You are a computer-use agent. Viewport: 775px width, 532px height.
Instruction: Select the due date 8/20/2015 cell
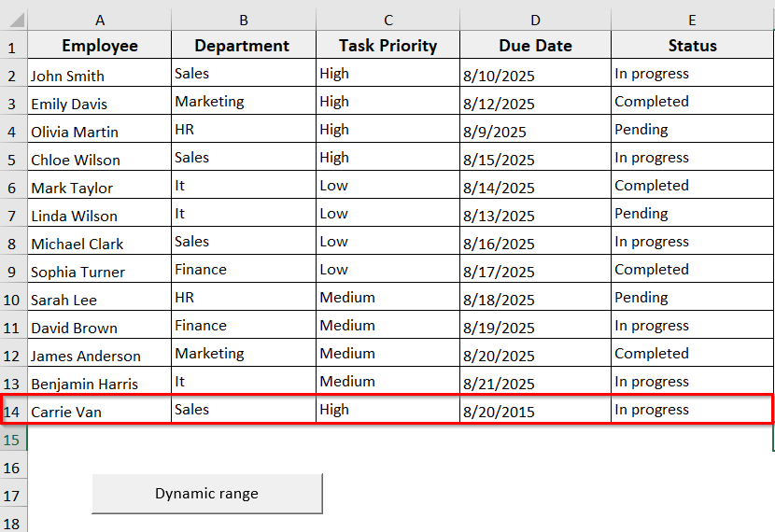click(x=535, y=411)
